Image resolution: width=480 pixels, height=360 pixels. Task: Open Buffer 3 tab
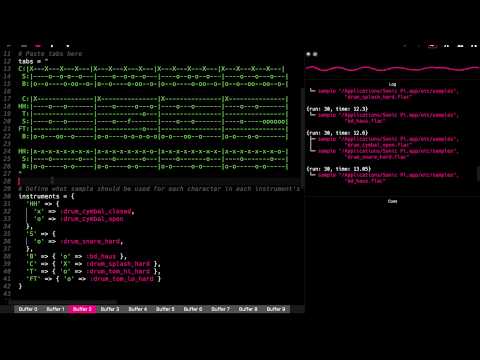point(110,309)
